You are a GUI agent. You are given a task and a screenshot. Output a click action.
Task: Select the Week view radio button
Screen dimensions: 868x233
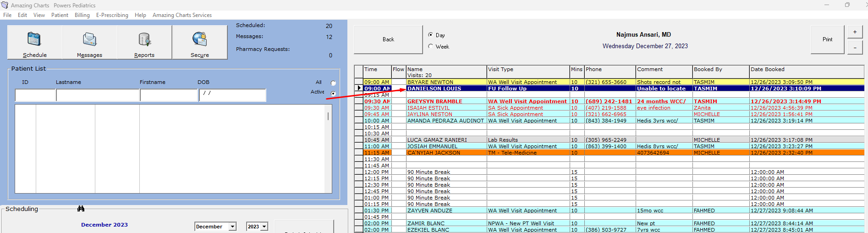tap(430, 46)
